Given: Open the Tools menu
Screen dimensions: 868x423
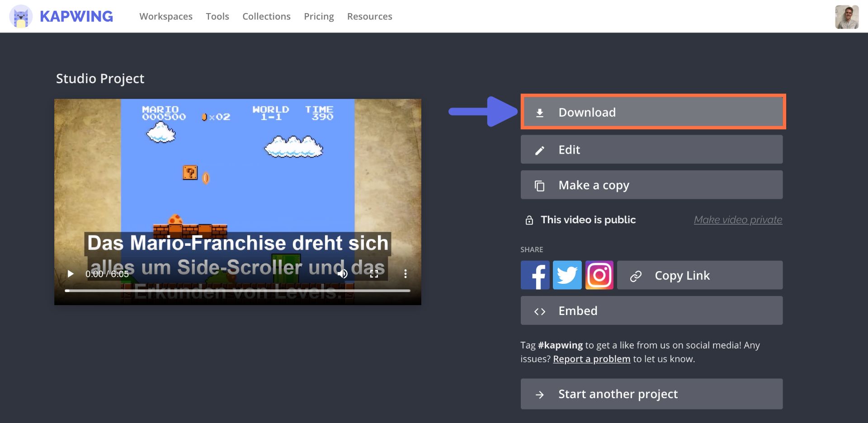Looking at the screenshot, I should [217, 17].
